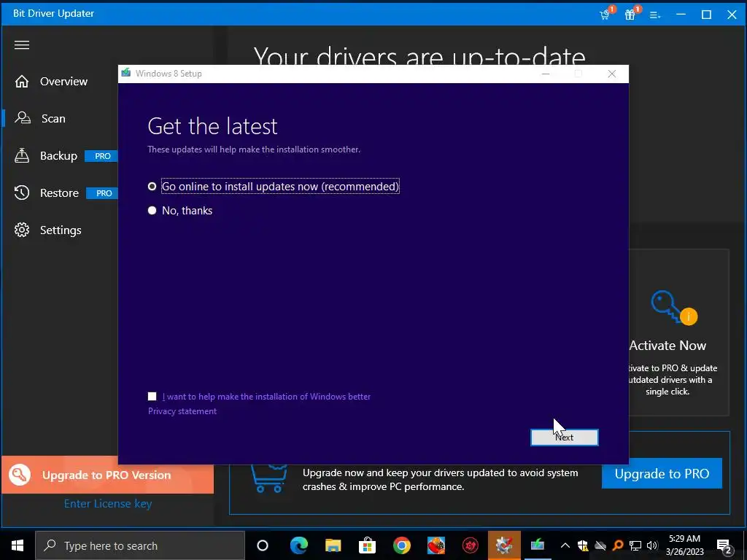The image size is (747, 560).
Task: Open the gift box offer icon
Action: click(630, 15)
